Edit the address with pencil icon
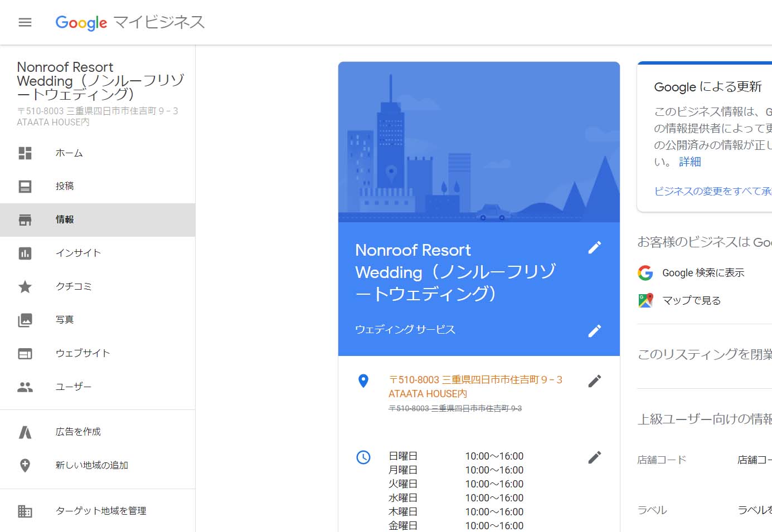Viewport: 772px width, 532px height. point(595,381)
